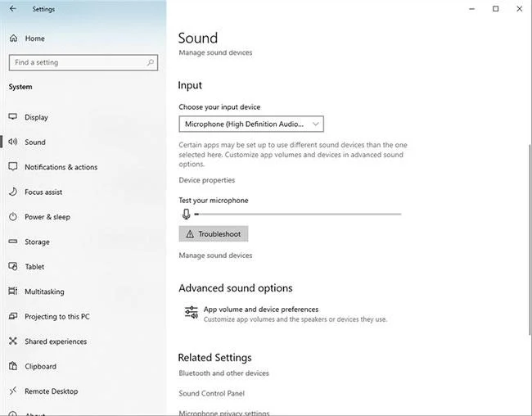Click the Shared experiences icon

[x=13, y=341]
